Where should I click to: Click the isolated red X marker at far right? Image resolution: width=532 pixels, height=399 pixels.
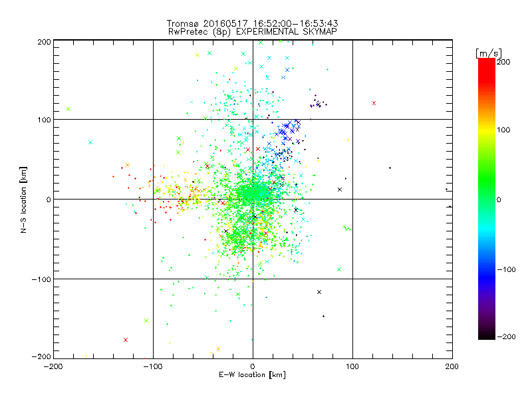tap(374, 103)
